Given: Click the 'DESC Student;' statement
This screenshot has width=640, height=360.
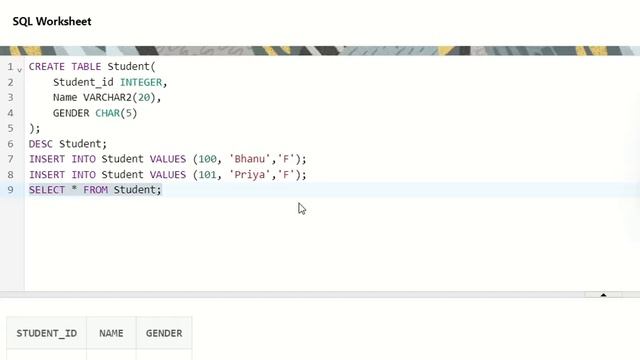Looking at the screenshot, I should (68, 144).
